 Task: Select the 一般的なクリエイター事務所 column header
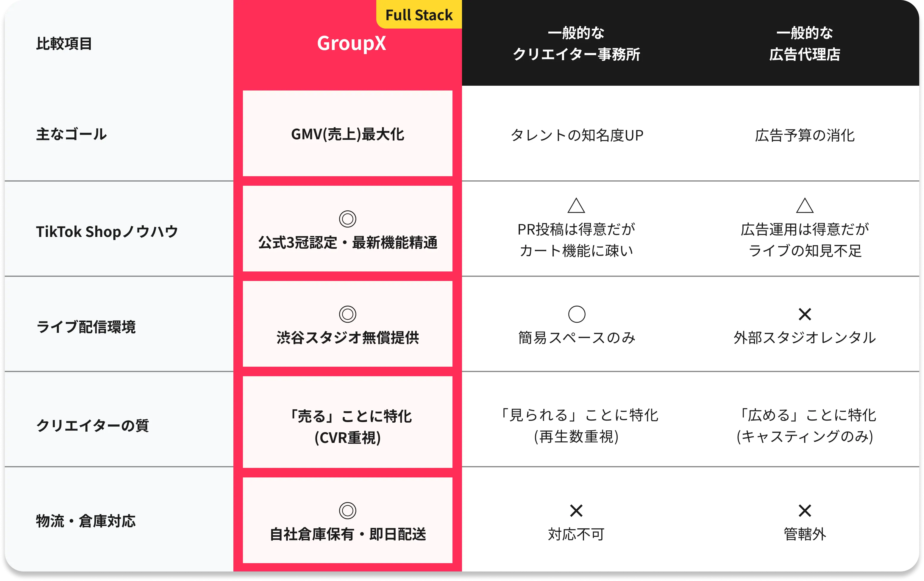point(576,43)
